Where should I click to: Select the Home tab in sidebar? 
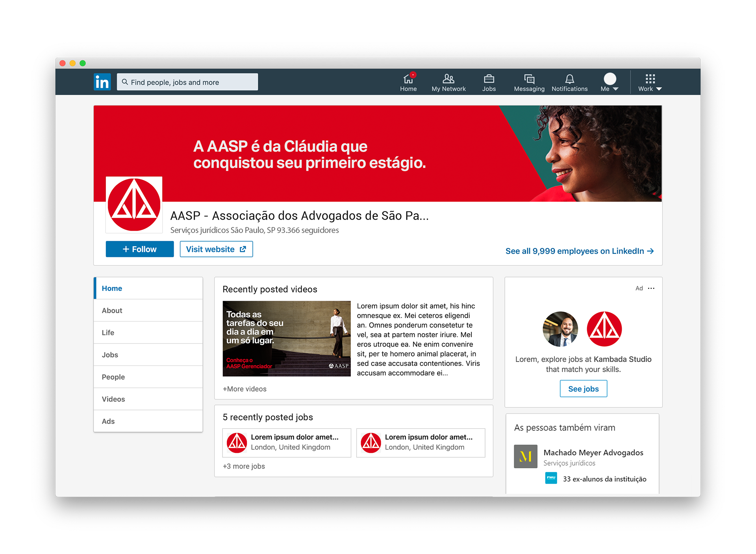tap(148, 288)
